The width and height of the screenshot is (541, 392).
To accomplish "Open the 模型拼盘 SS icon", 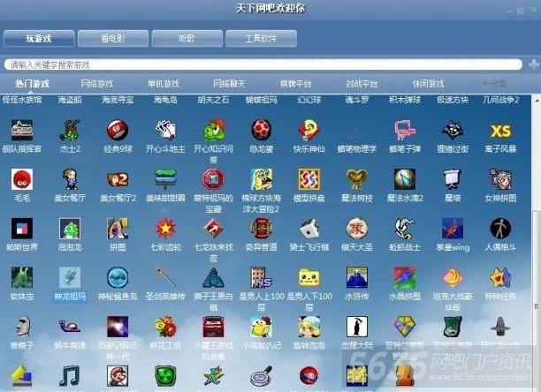I will pos(309,179).
